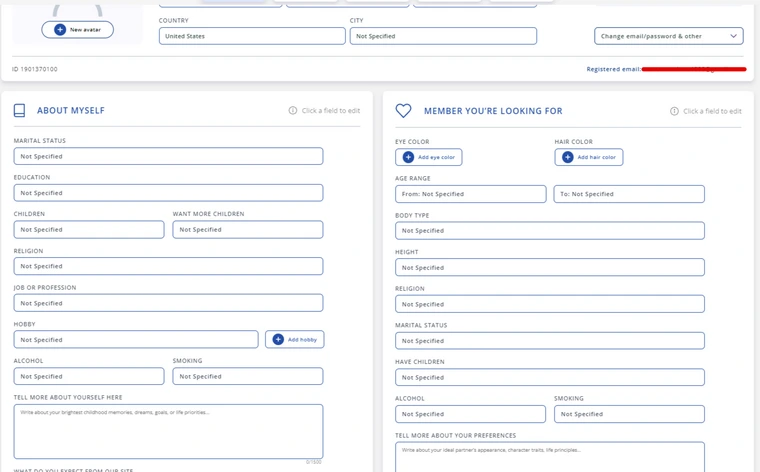Open the Height field

(550, 267)
